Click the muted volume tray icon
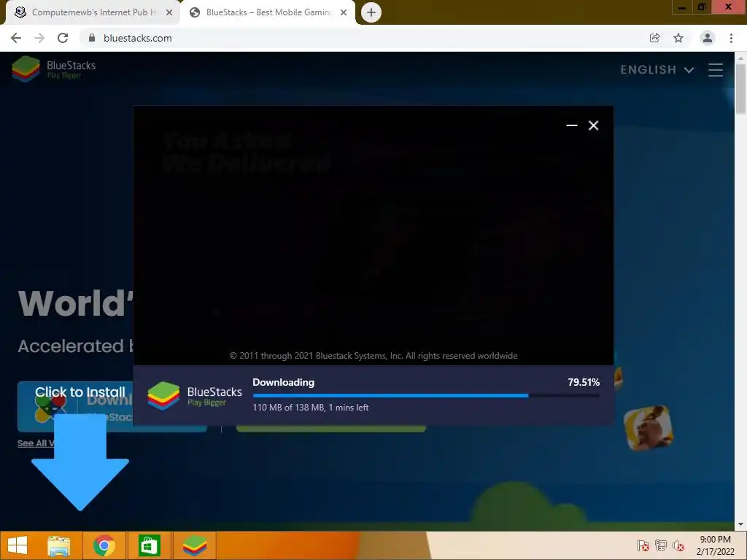Viewport: 747px width, 560px height. pos(678,545)
